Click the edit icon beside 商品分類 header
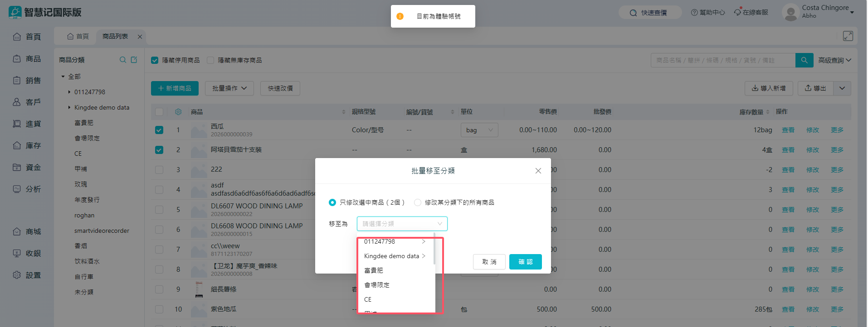Screen dimensions: 868x327 (x=134, y=60)
